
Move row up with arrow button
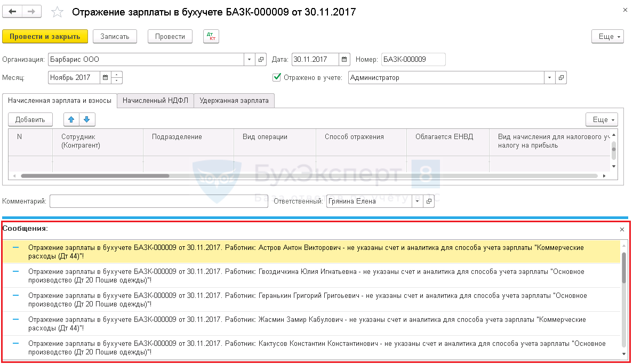point(71,119)
